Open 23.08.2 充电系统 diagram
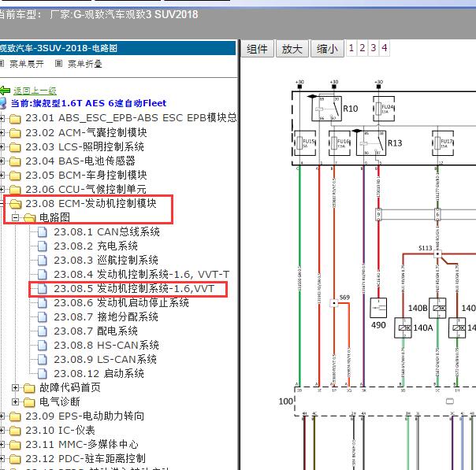Image resolution: width=476 pixels, height=470 pixels. tap(95, 246)
